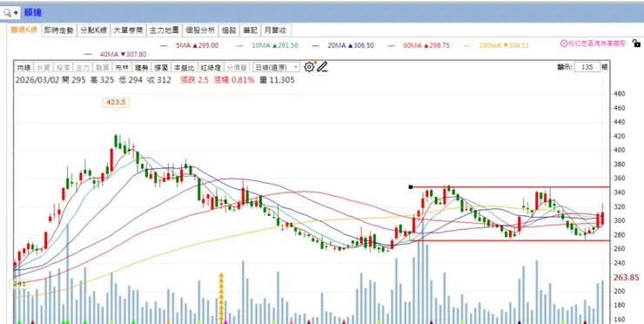Click the 360 price axis label
644x324 pixels.
point(620,179)
